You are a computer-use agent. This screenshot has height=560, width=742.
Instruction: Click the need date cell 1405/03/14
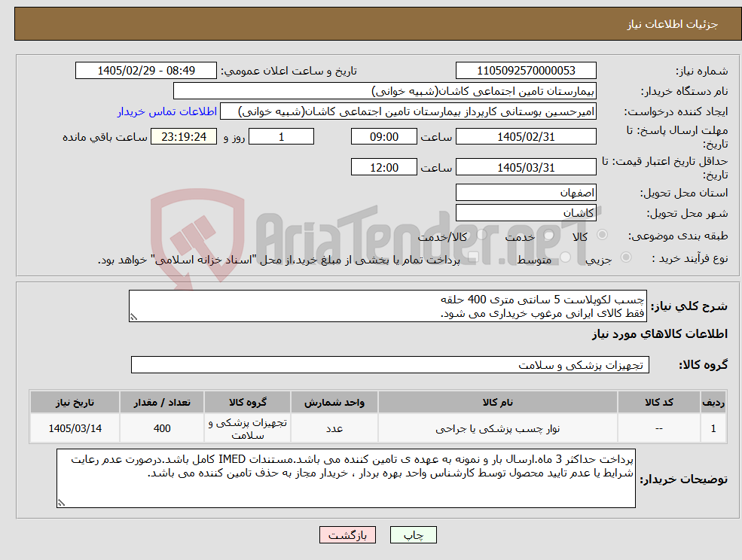click(x=75, y=428)
